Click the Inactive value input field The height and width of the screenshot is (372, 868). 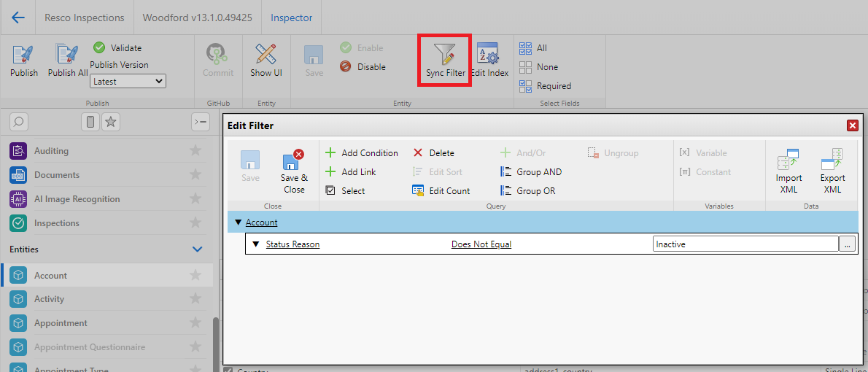744,244
